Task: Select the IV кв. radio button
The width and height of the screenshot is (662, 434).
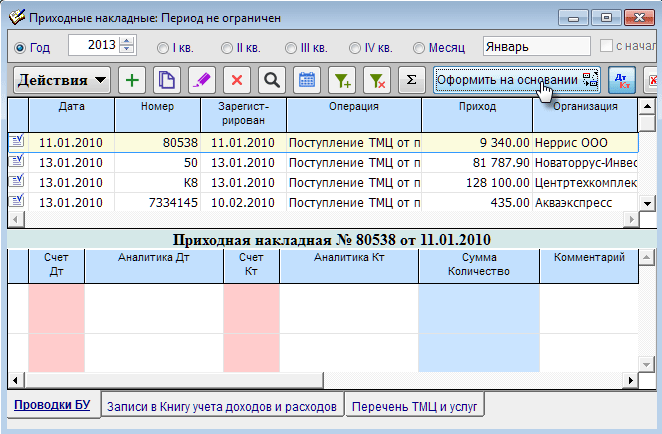Action: click(x=355, y=48)
